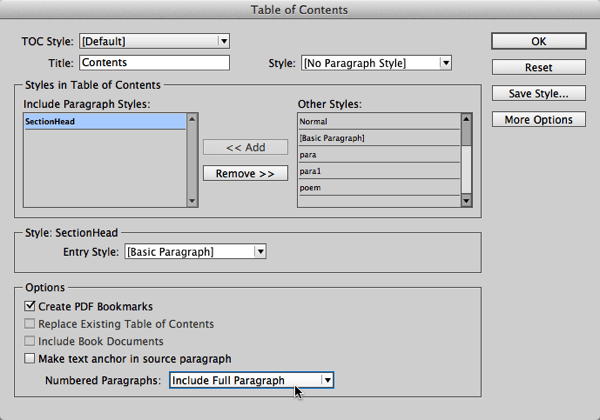Screen dimensions: 600x420
Task: Toggle Create PDF Bookmarks checkbox
Action: tap(31, 306)
